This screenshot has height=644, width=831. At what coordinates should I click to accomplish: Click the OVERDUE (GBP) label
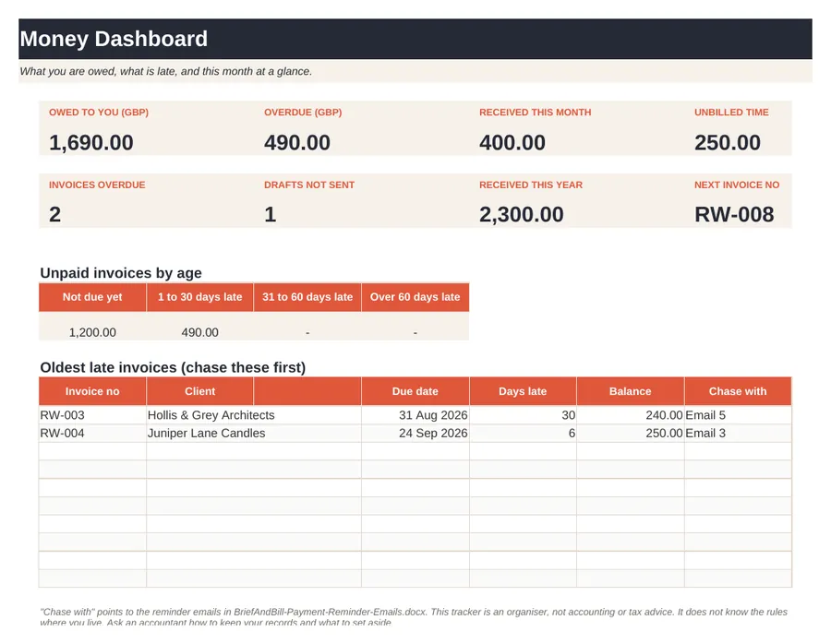(303, 113)
